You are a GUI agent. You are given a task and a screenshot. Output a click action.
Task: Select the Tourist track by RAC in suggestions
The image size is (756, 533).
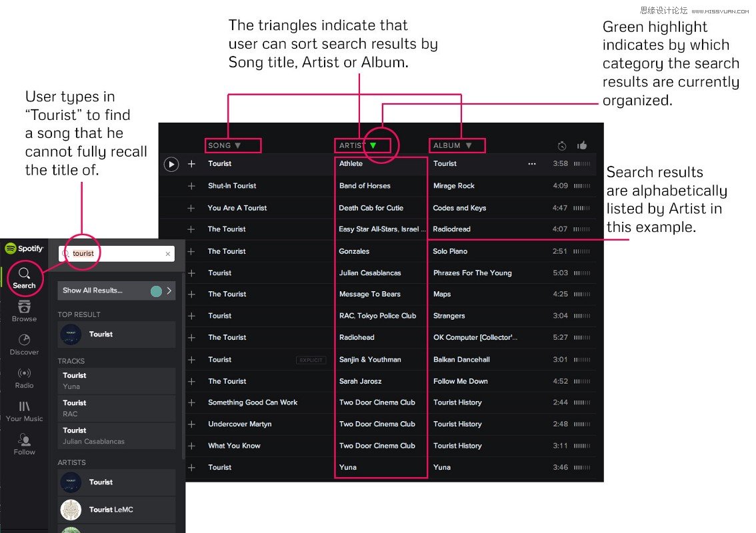tap(116, 408)
